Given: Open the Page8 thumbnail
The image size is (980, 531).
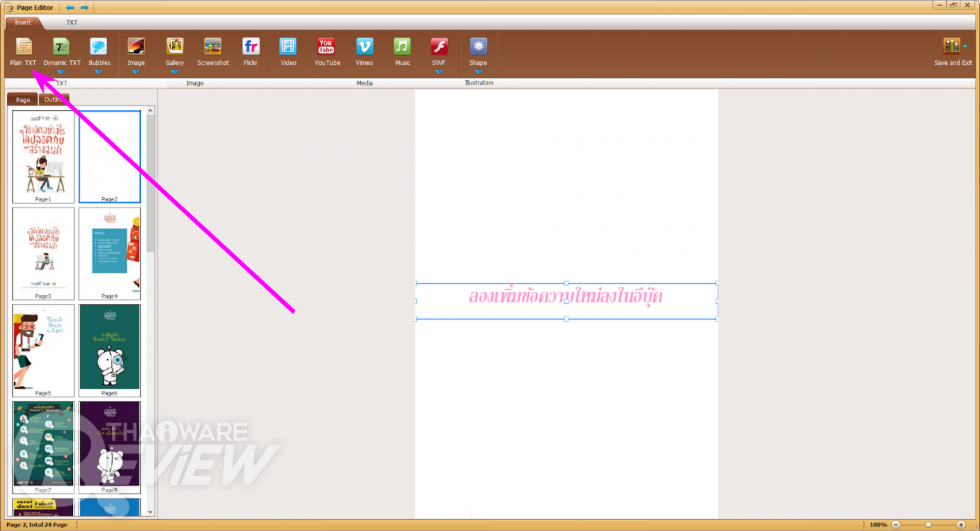Looking at the screenshot, I should [110, 448].
